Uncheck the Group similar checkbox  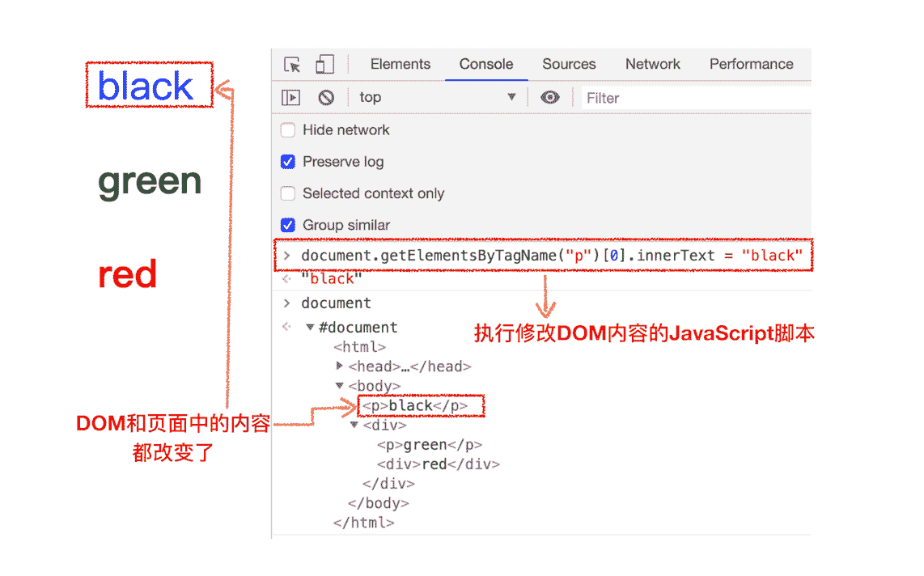pyautogui.click(x=287, y=225)
